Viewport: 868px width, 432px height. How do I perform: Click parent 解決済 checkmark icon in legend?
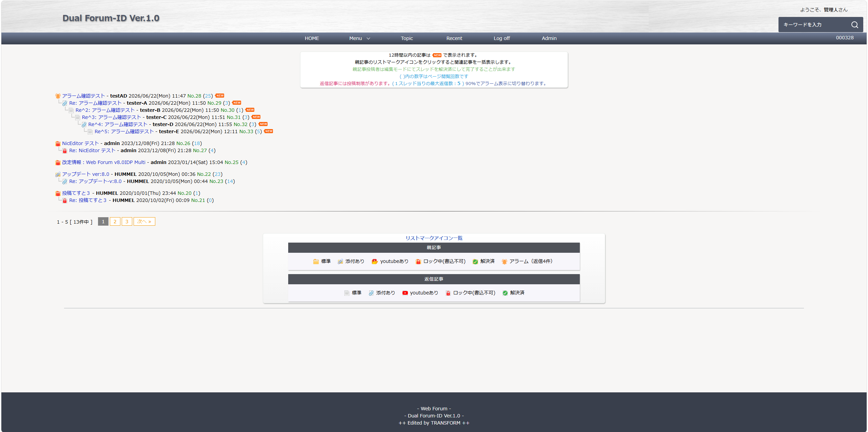[475, 262]
